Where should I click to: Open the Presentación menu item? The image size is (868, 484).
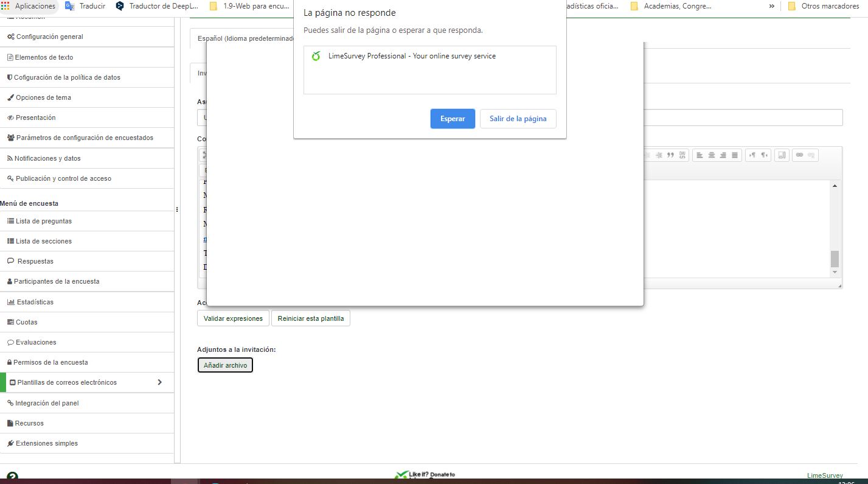87,117
